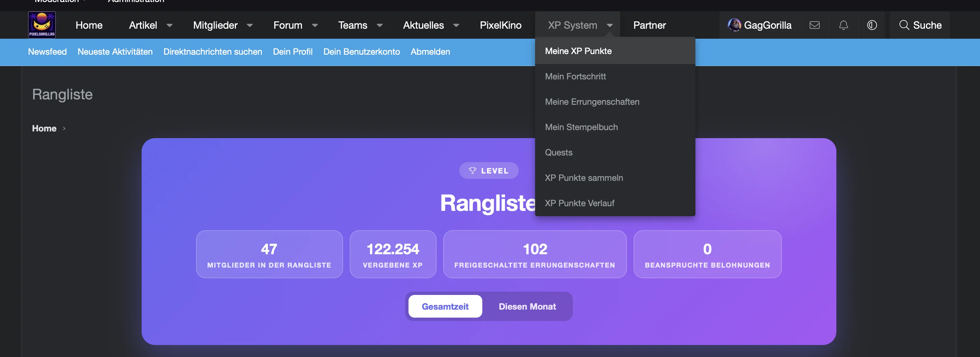Image resolution: width=980 pixels, height=357 pixels.
Task: Open Dein Benutzerkonto link
Action: (361, 52)
